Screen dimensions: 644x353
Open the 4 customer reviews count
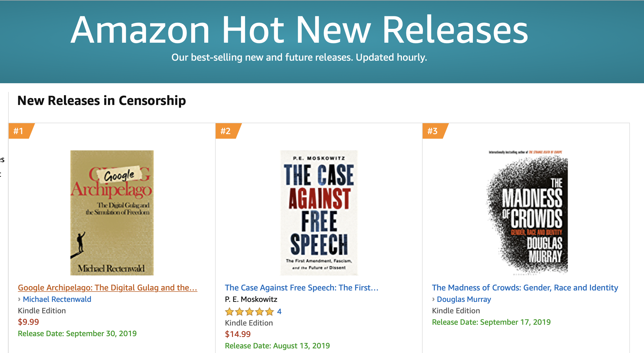pyautogui.click(x=279, y=311)
